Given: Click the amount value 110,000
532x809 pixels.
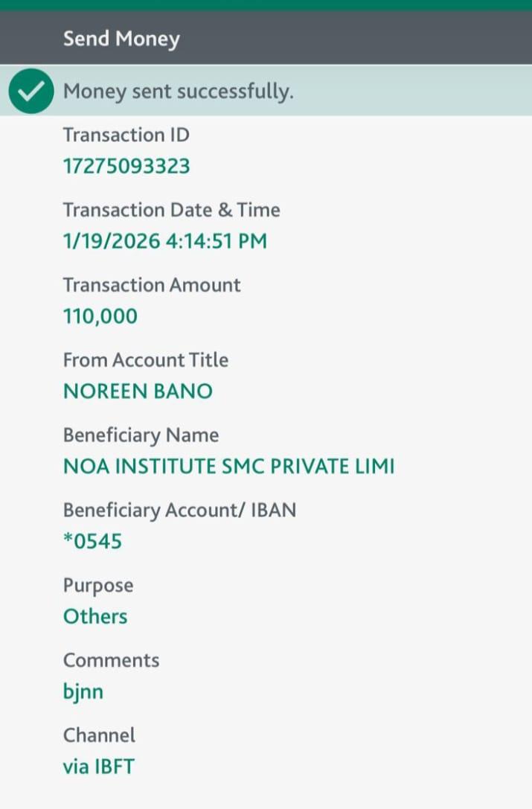Looking at the screenshot, I should pyautogui.click(x=100, y=316).
